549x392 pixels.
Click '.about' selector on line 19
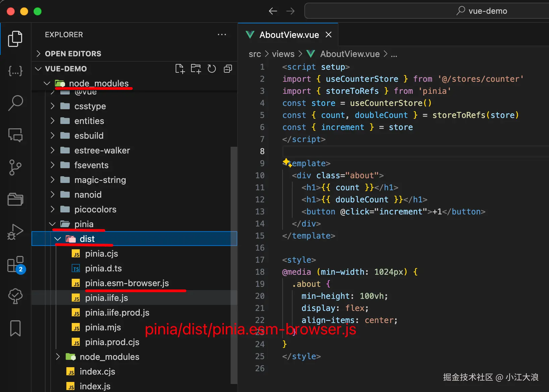pos(306,284)
